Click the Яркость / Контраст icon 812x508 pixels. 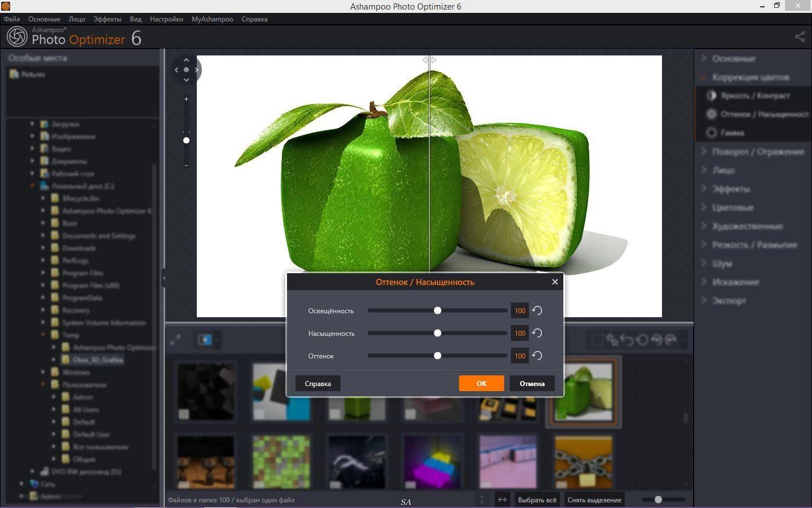coord(711,95)
